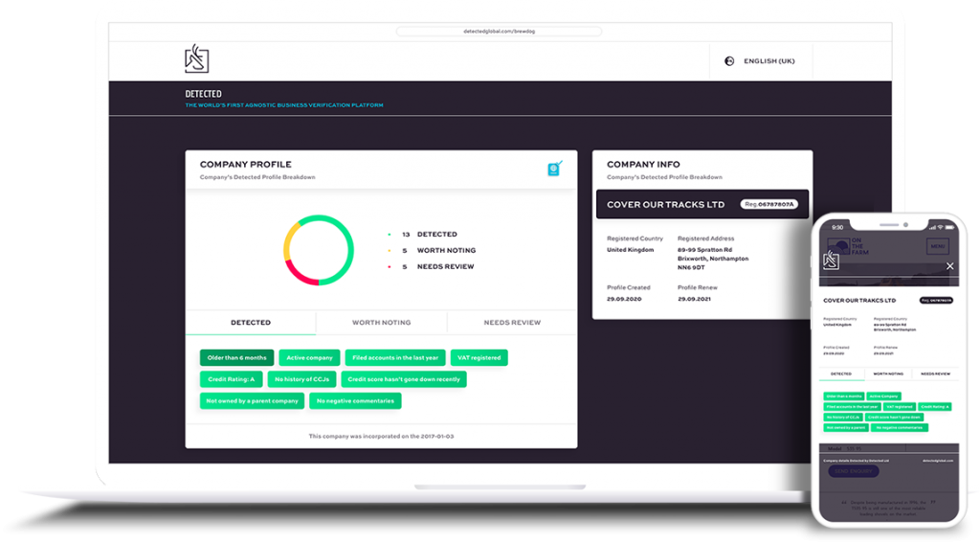Click 'Credit score hasn't gone down' tag on phone
Image resolution: width=980 pixels, height=544 pixels.
[x=894, y=417]
